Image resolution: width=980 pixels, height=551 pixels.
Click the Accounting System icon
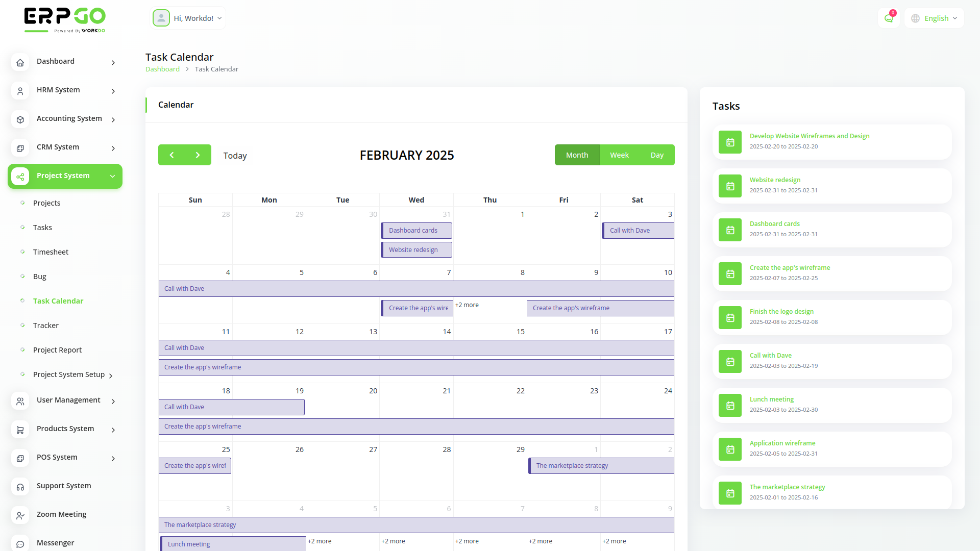[x=20, y=119]
